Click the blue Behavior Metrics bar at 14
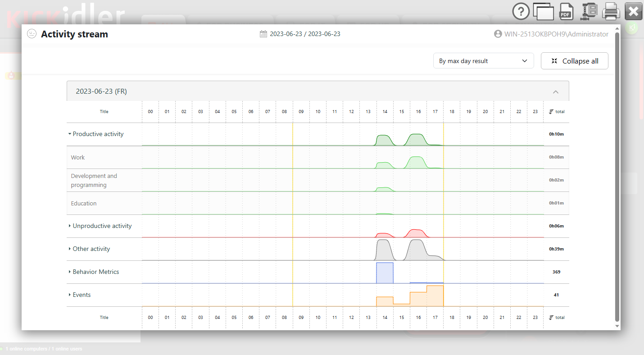The height and width of the screenshot is (355, 644). coord(385,273)
